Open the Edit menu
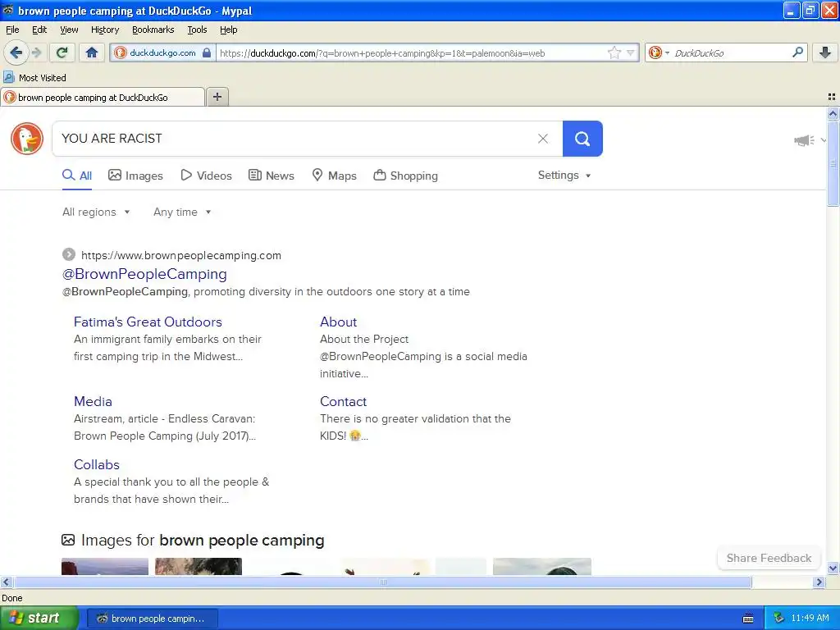This screenshot has height=630, width=840. (39, 30)
